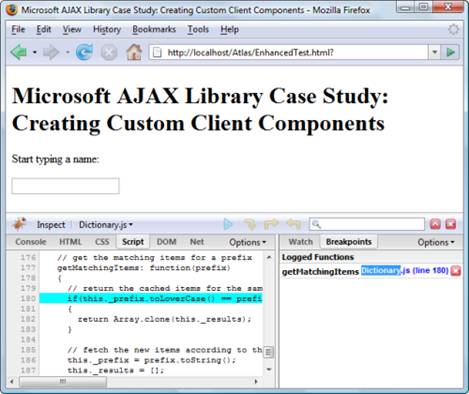Open the Bookmarks menu

(154, 29)
